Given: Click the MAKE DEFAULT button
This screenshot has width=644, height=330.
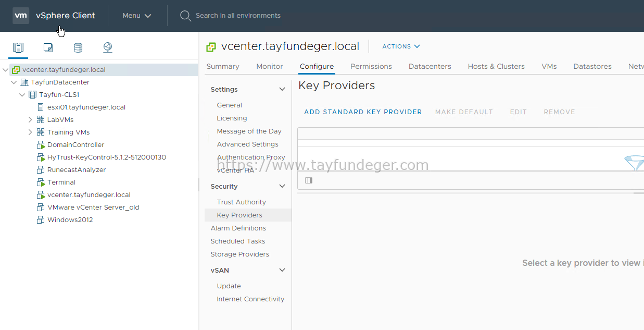Looking at the screenshot, I should pyautogui.click(x=464, y=112).
